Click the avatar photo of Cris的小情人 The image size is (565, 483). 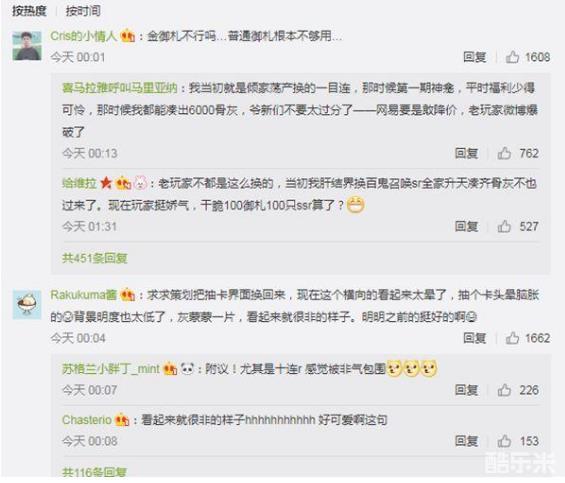click(27, 46)
